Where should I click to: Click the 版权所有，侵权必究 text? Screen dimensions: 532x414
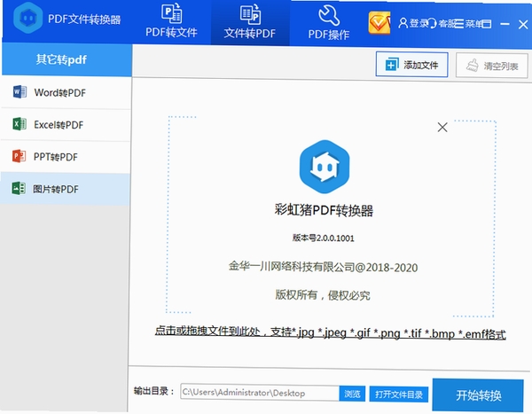pos(323,295)
